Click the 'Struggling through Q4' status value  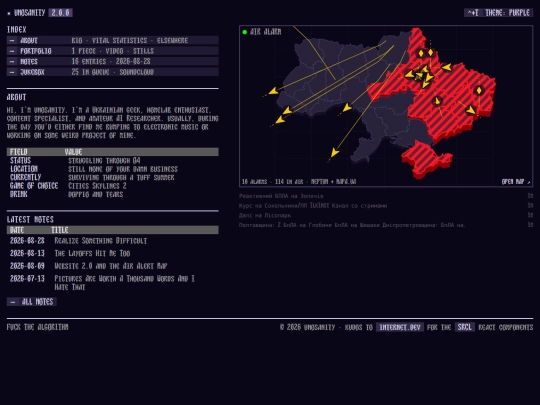click(104, 160)
